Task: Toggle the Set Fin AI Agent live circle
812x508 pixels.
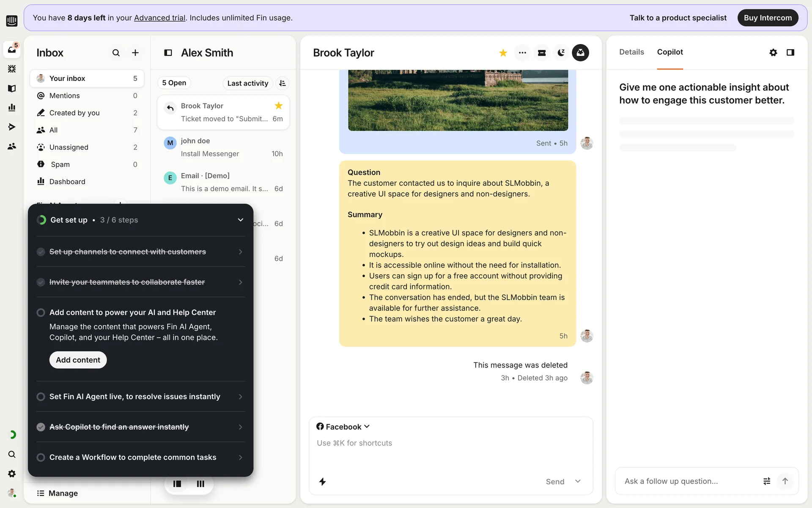Action: [x=41, y=397]
